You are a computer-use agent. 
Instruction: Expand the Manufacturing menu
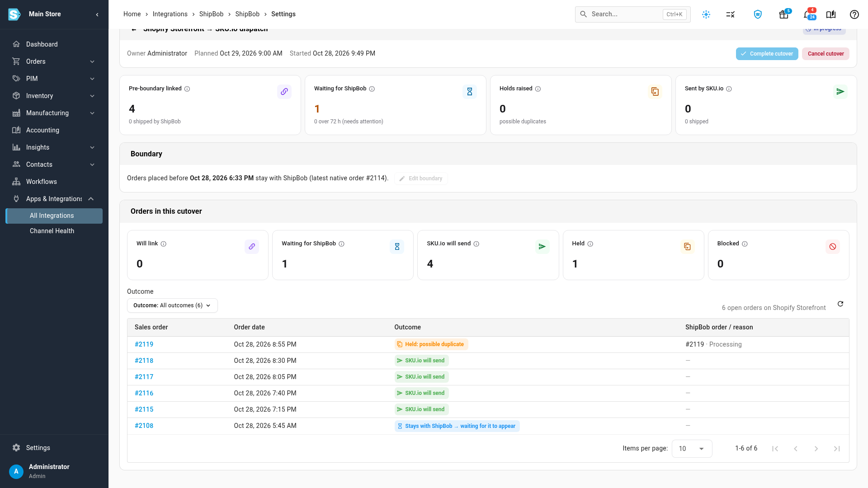click(54, 113)
